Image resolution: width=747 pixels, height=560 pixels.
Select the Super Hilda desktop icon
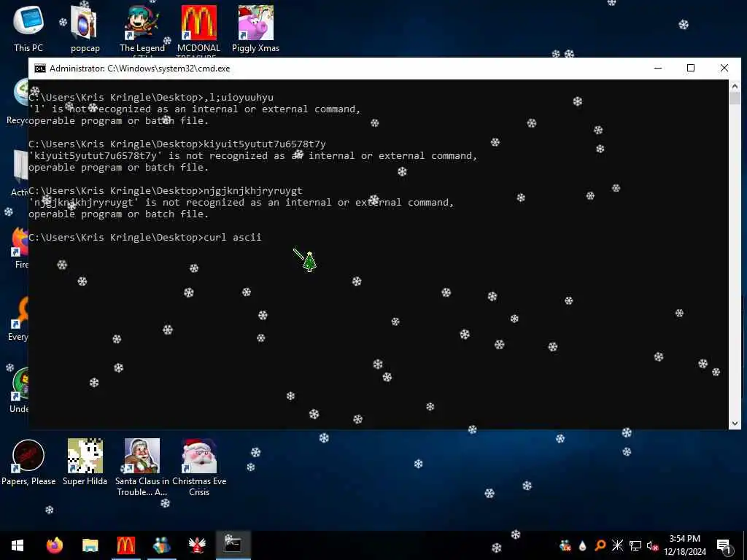[85, 462]
